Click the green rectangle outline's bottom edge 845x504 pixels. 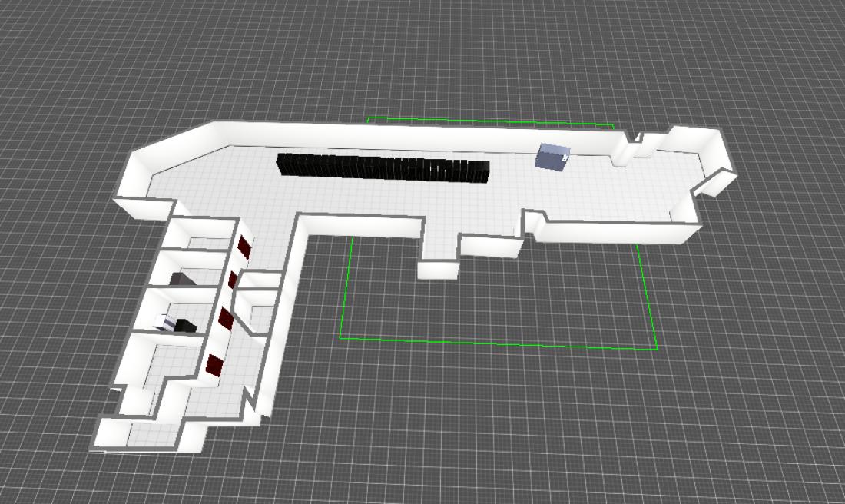492,343
